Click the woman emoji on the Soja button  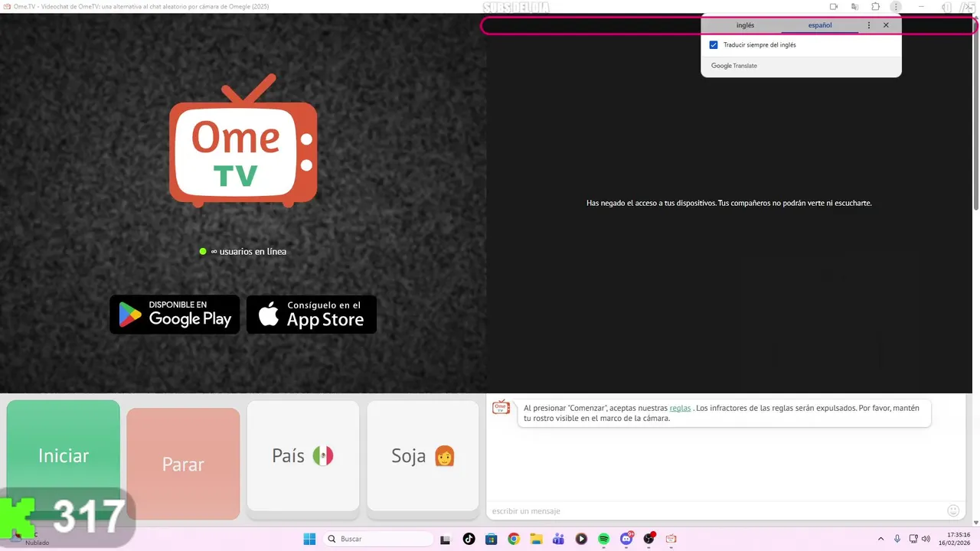[x=445, y=456]
